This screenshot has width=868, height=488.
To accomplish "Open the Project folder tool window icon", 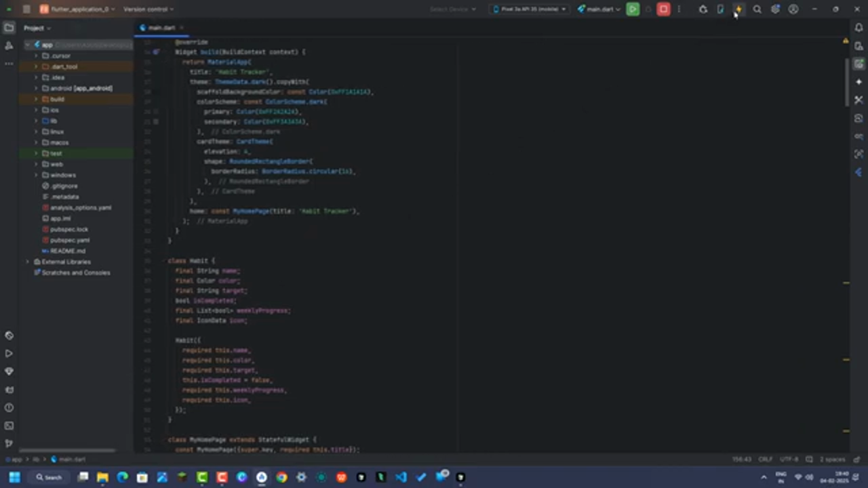I will click(9, 28).
